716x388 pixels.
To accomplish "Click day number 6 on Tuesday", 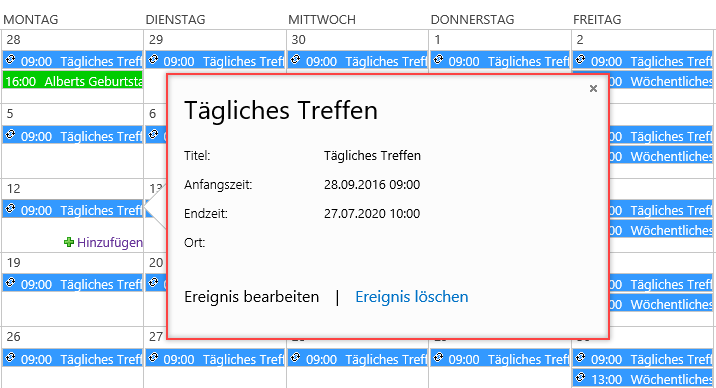I will (x=153, y=114).
